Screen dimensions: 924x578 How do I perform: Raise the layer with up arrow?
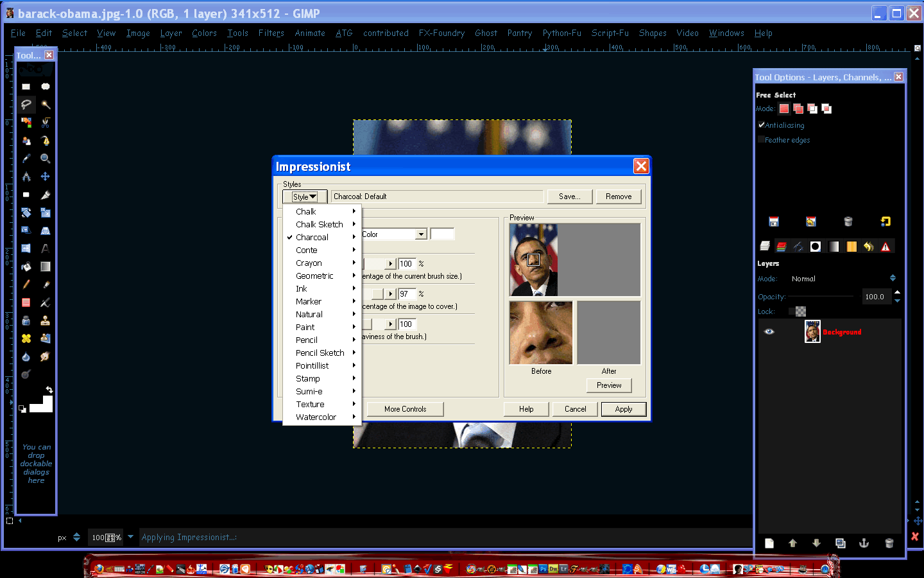click(x=793, y=543)
